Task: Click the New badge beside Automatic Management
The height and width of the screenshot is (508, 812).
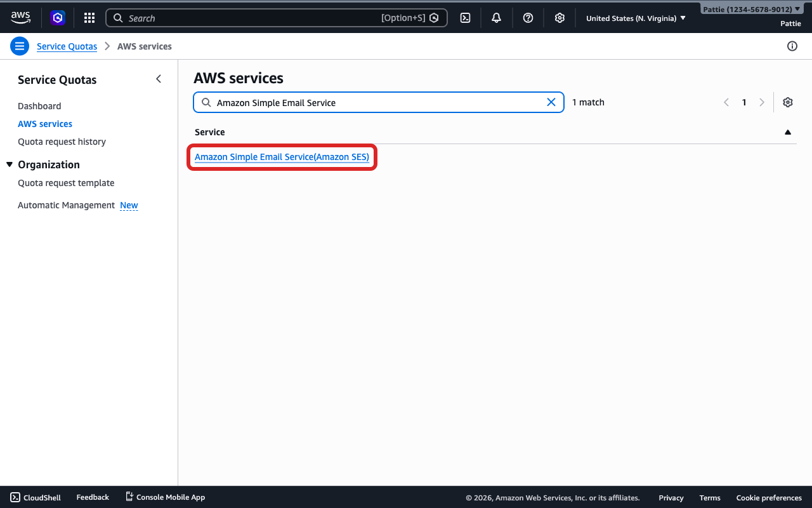Action: [x=129, y=205]
